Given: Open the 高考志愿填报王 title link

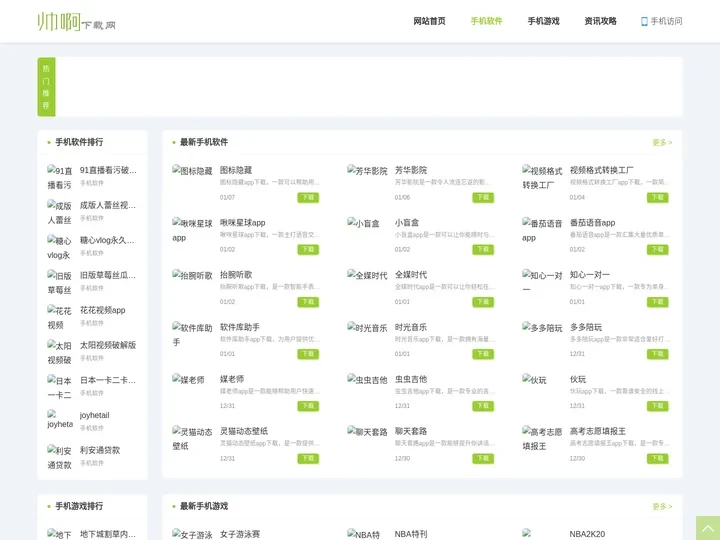Looking at the screenshot, I should click(597, 431).
